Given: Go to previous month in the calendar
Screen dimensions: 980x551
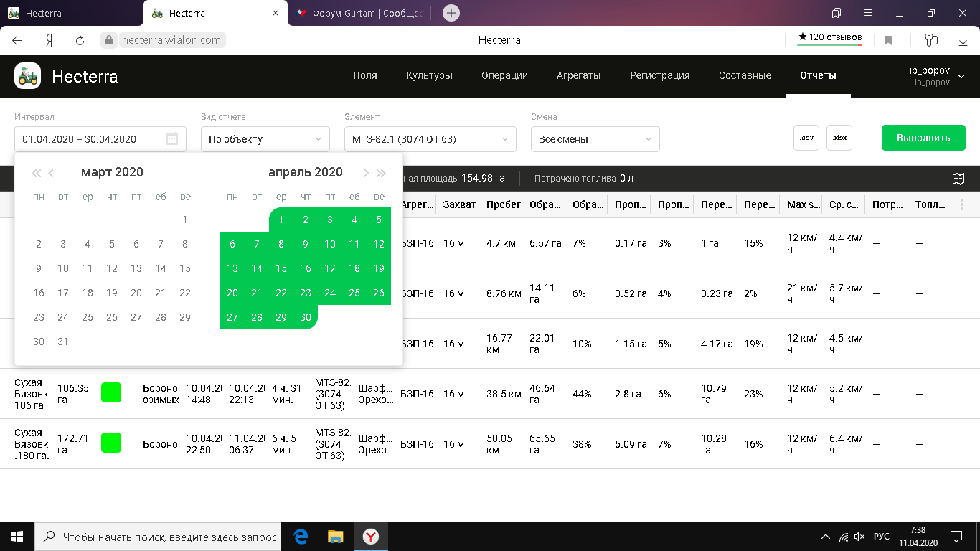Looking at the screenshot, I should pyautogui.click(x=52, y=173).
